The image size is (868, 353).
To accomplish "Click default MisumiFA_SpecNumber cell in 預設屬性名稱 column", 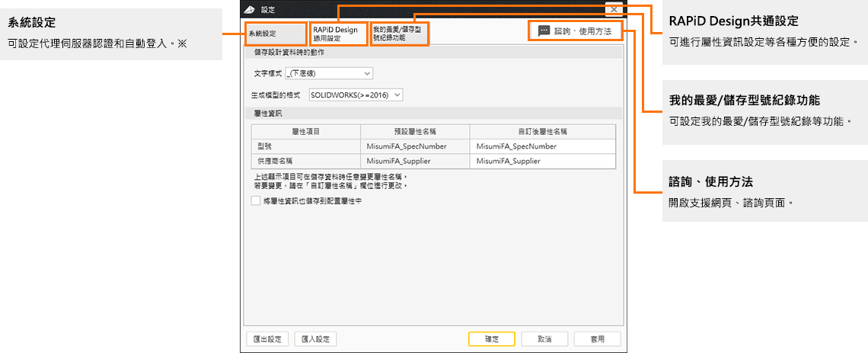I will pos(415,146).
